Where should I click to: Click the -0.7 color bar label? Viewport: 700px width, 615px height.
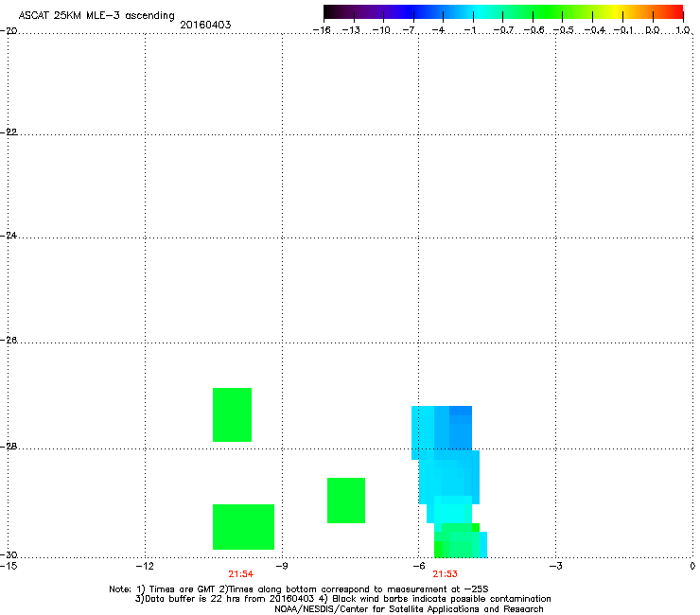tap(503, 30)
